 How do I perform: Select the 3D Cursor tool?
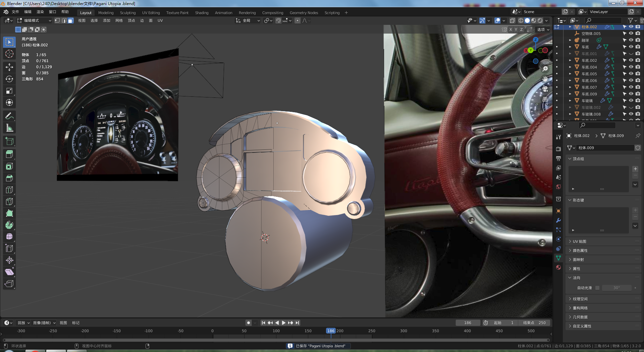coord(9,54)
